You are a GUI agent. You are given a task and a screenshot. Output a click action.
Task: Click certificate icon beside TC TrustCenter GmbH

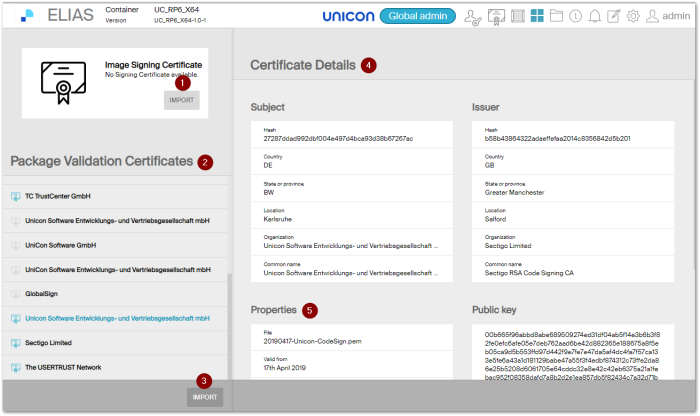[16, 196]
